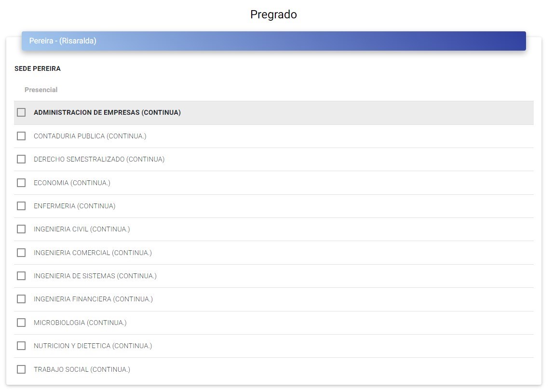The image size is (554, 392).
Task: Click the TRABAJO SOCIAL (CONTINUA.) label
Action: tap(82, 369)
